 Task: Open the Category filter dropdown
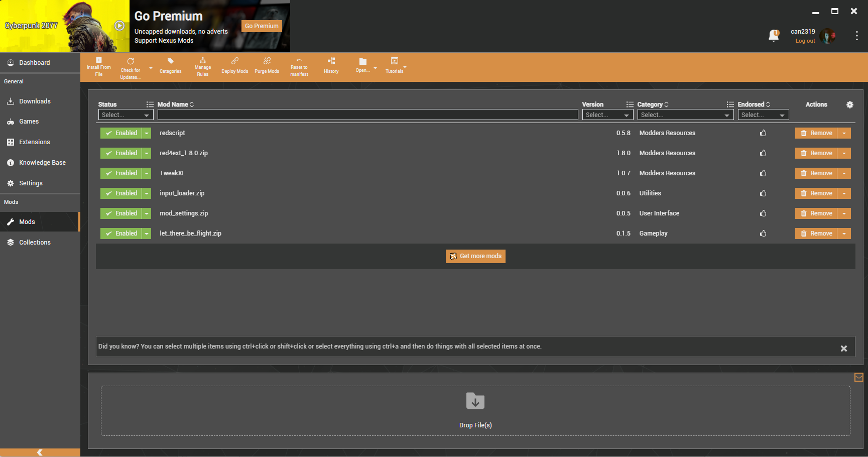coord(685,115)
